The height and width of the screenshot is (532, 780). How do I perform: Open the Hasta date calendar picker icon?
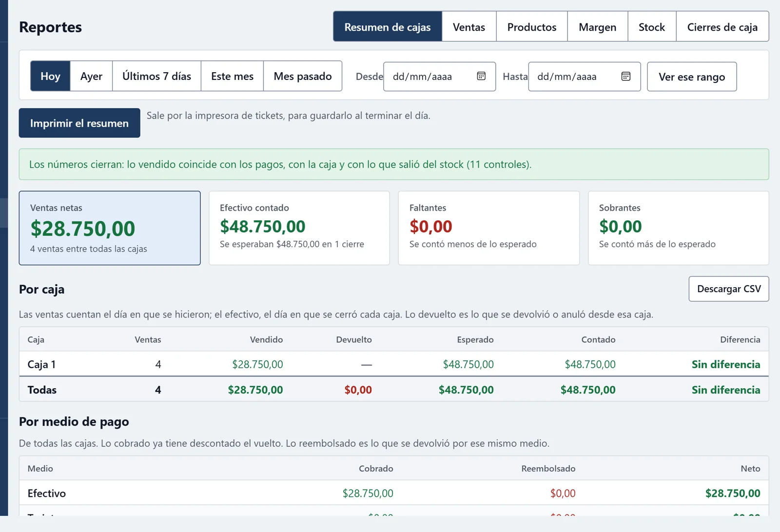tap(626, 76)
